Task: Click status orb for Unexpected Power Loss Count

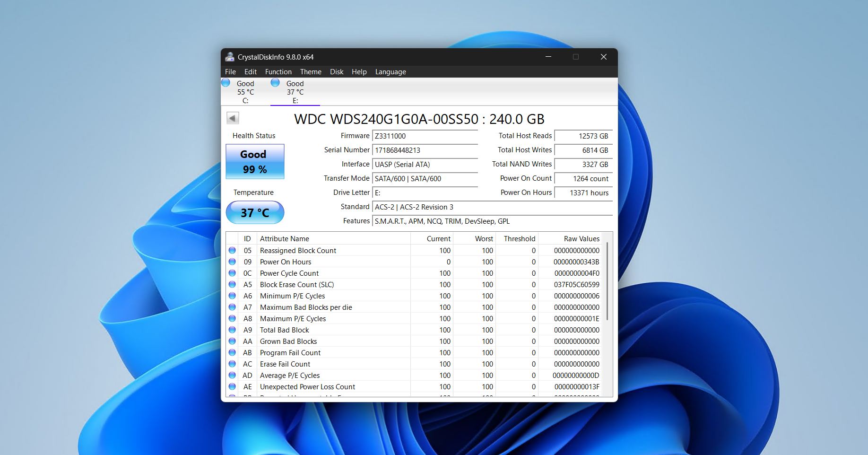Action: (232, 386)
